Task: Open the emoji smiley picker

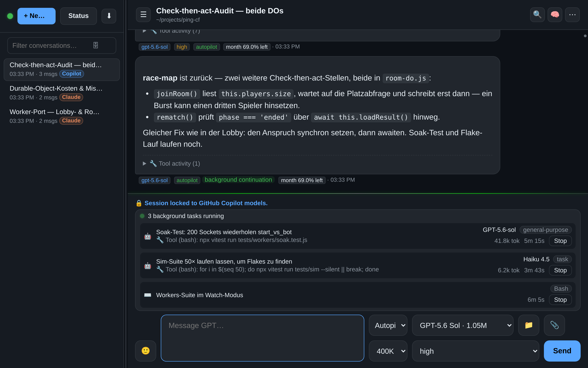Action: point(145,351)
